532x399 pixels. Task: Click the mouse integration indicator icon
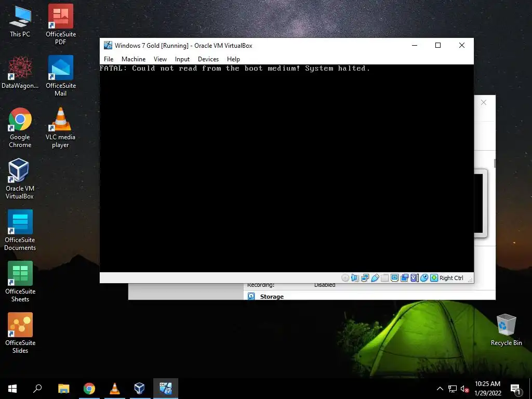pos(424,278)
